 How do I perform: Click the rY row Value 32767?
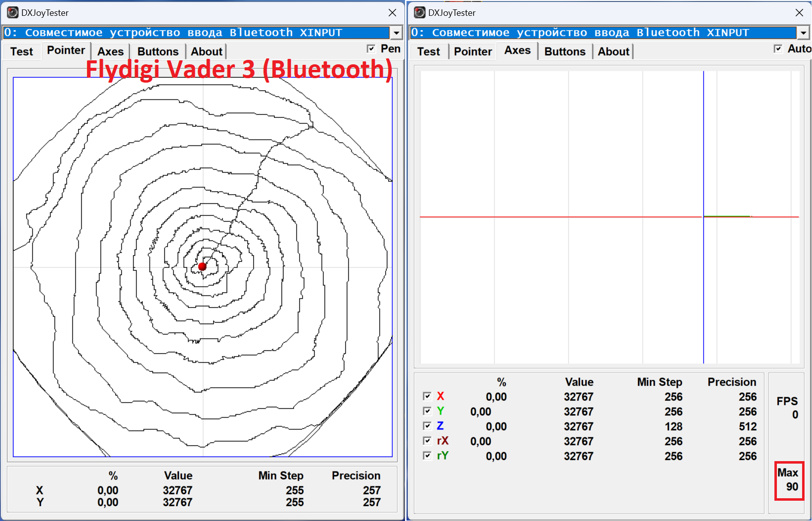[579, 456]
